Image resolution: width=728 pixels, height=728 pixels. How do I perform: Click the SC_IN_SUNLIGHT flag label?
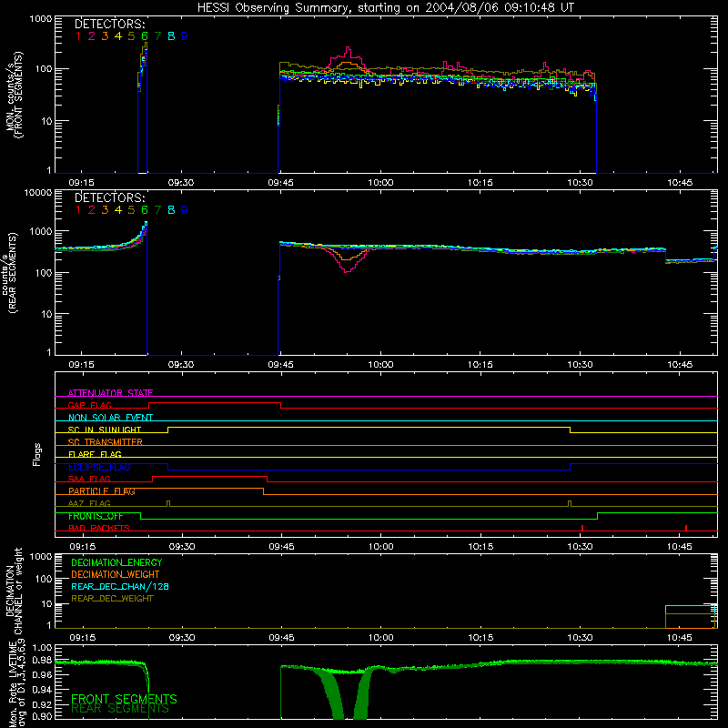click(105, 430)
